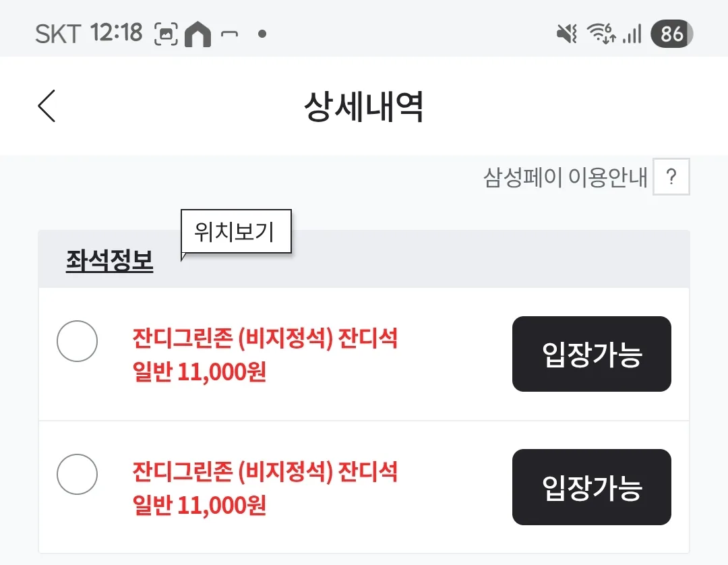Tap the second ticket's 일반 11,000원 price
The image size is (728, 565).
tap(199, 504)
